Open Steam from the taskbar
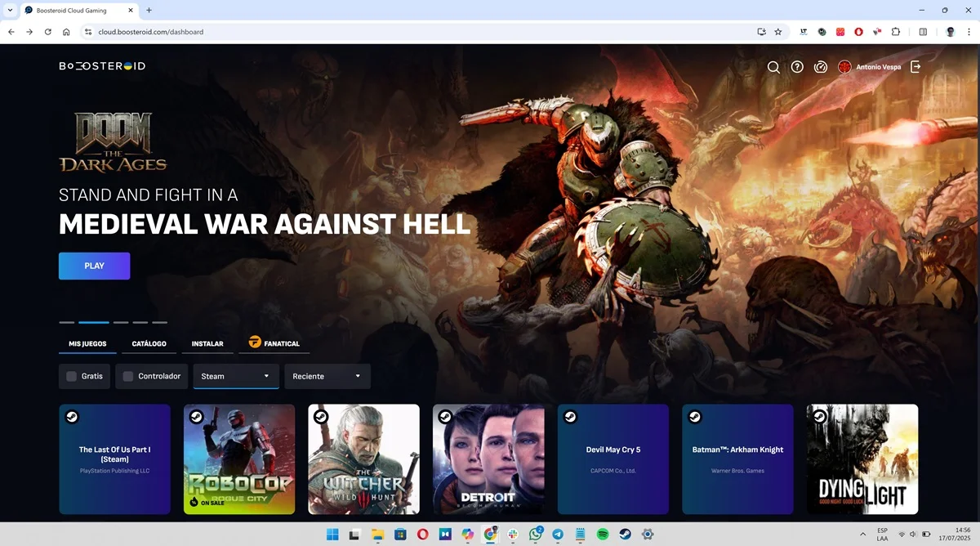The height and width of the screenshot is (546, 980). pyautogui.click(x=625, y=534)
